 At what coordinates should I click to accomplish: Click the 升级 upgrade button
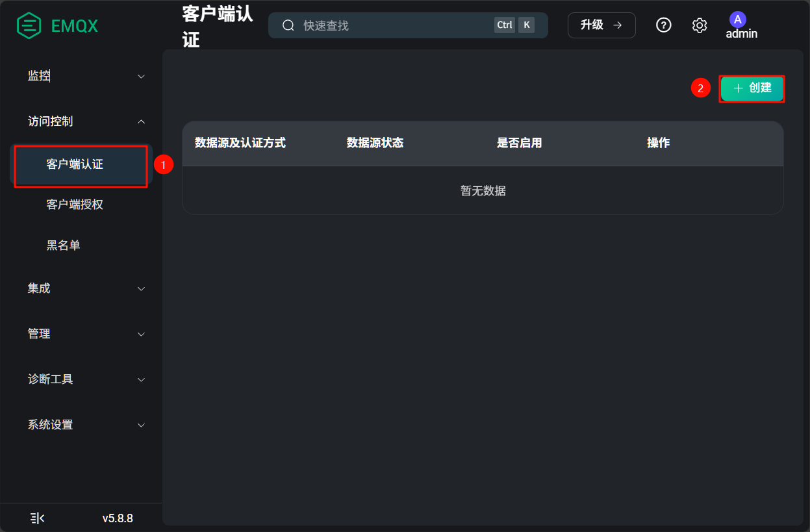click(601, 25)
